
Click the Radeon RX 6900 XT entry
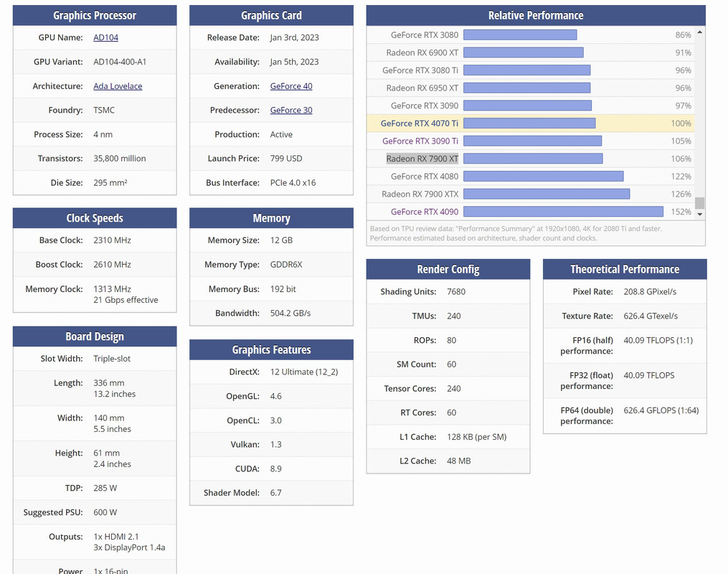tap(422, 52)
